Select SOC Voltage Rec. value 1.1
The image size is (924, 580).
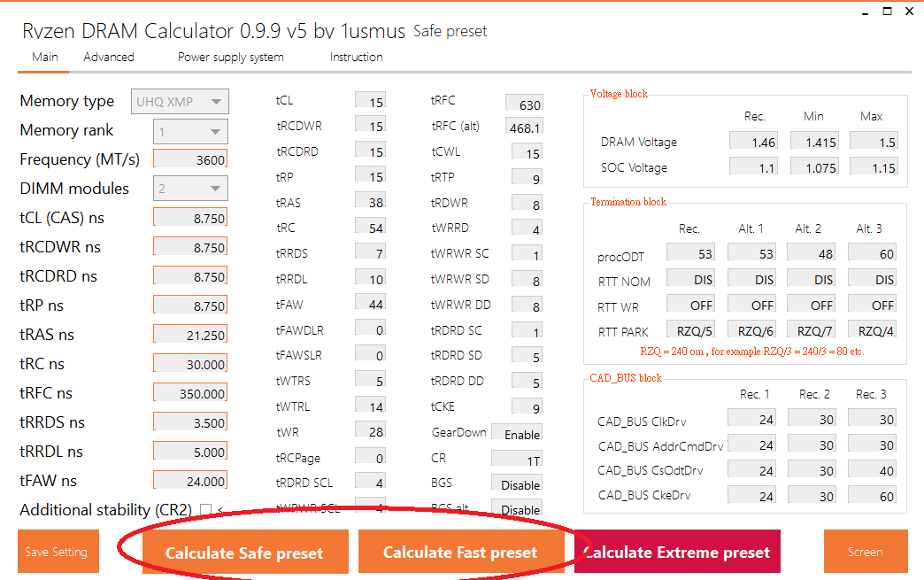(754, 167)
